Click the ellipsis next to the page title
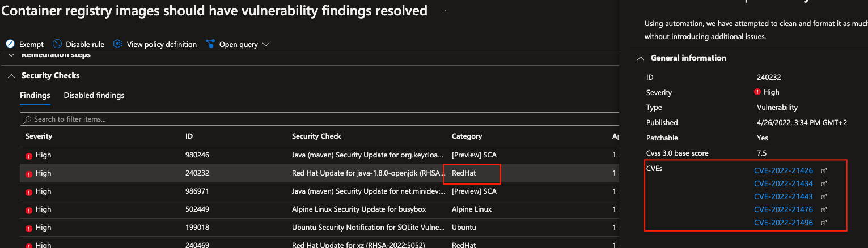Screen dimensions: 868x248 point(446,11)
